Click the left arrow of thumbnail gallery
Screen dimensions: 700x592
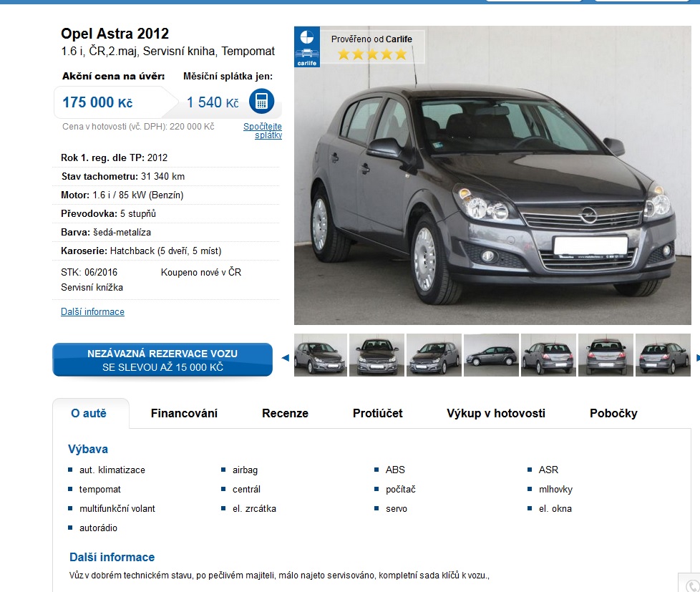[286, 357]
